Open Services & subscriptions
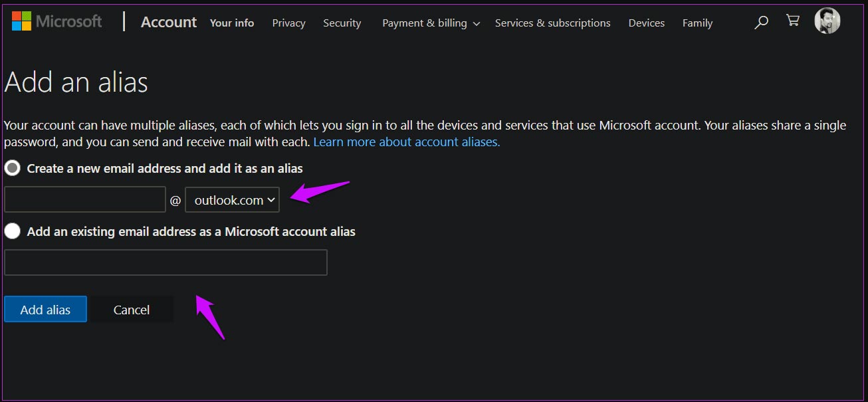Image resolution: width=868 pixels, height=402 pixels. click(553, 23)
